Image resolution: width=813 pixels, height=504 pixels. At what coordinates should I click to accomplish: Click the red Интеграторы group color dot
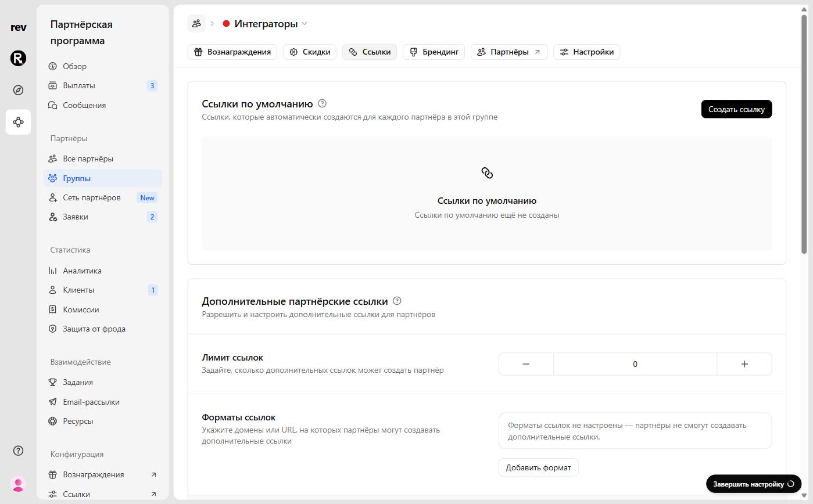coord(226,24)
